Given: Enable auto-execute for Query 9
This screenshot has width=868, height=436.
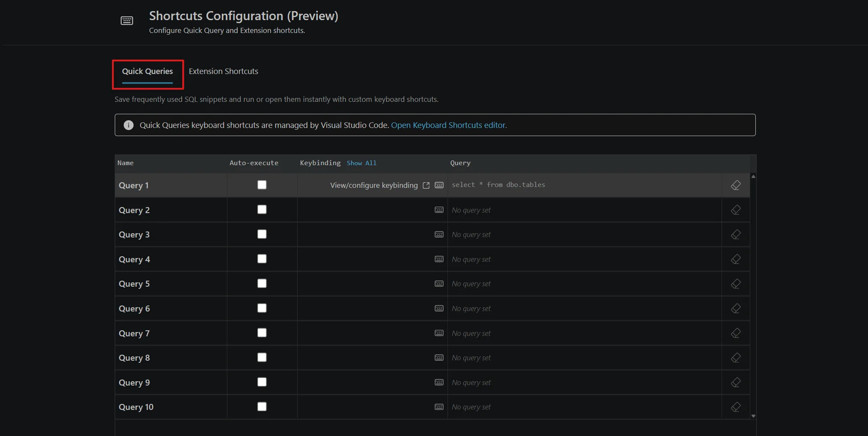Looking at the screenshot, I should [x=262, y=382].
